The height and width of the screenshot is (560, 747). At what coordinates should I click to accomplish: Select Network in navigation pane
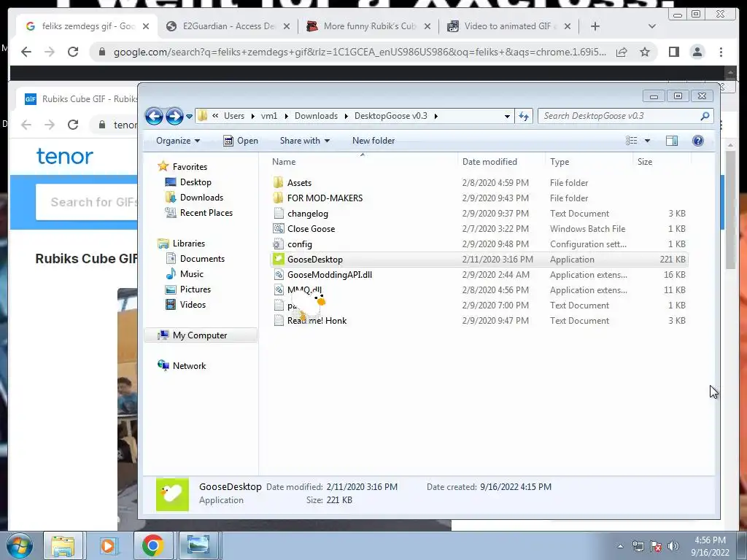(189, 366)
